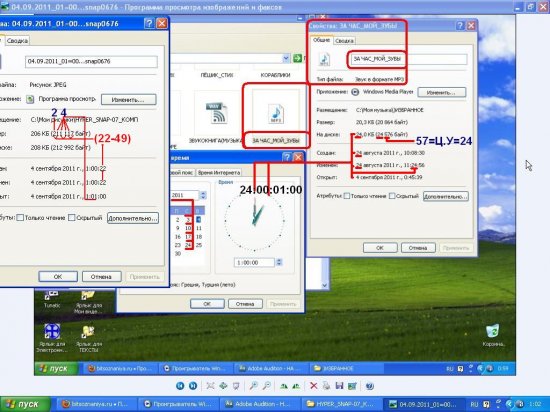Click OK in snap0676 properties dialog

point(58,277)
